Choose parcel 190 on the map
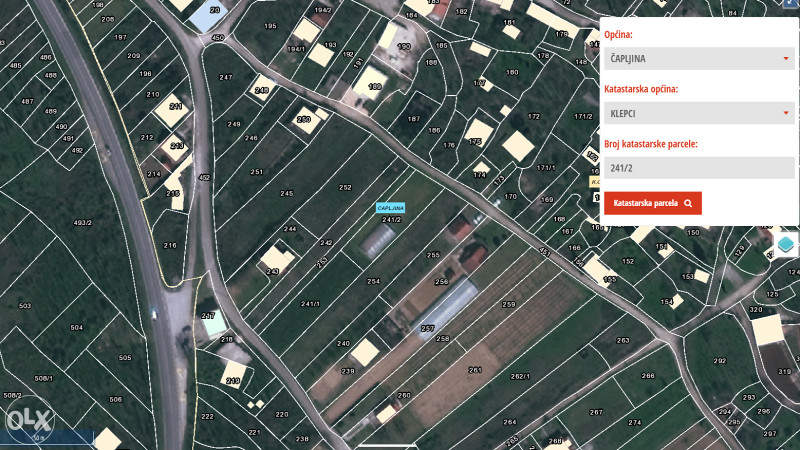The width and height of the screenshot is (800, 450). click(x=404, y=46)
